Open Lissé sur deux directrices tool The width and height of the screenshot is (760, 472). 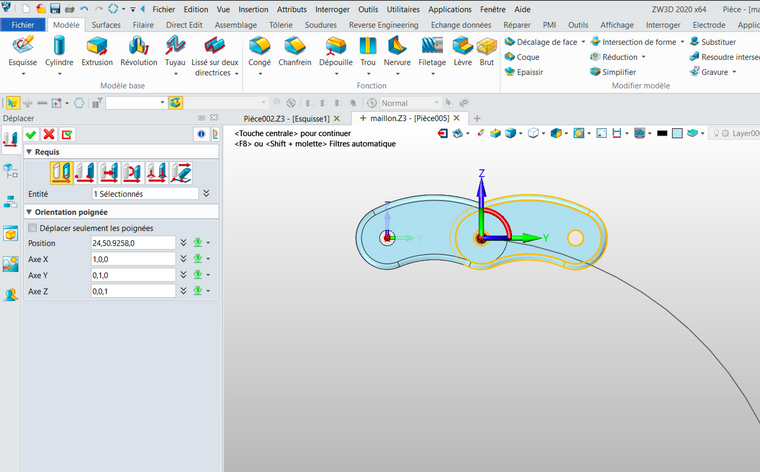click(x=215, y=56)
